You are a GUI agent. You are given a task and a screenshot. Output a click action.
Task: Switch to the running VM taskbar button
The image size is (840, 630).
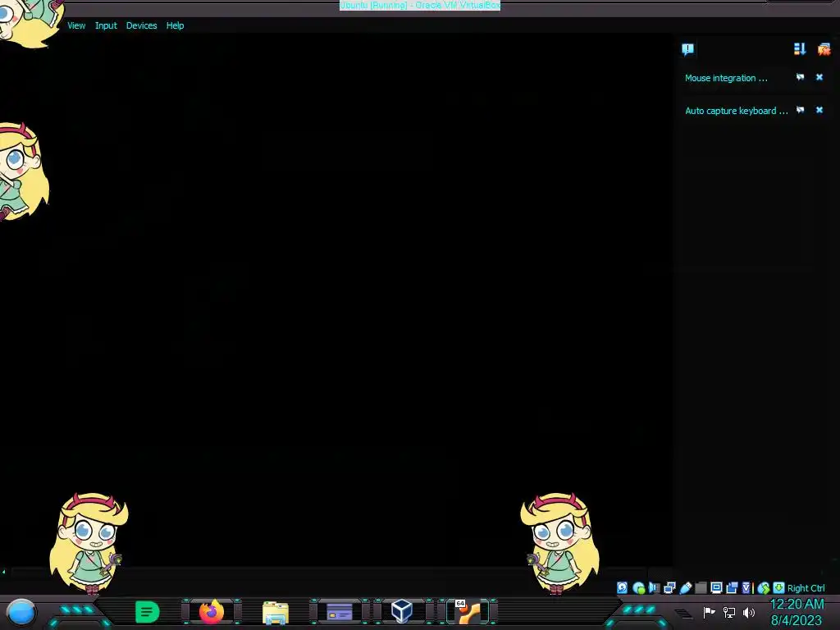tap(469, 612)
